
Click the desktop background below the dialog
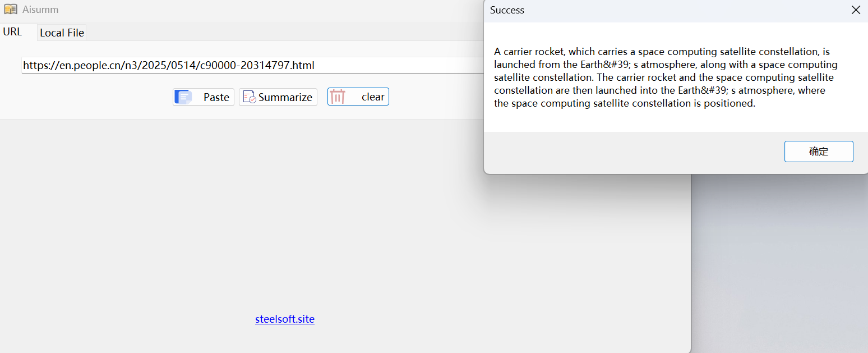tap(779, 264)
